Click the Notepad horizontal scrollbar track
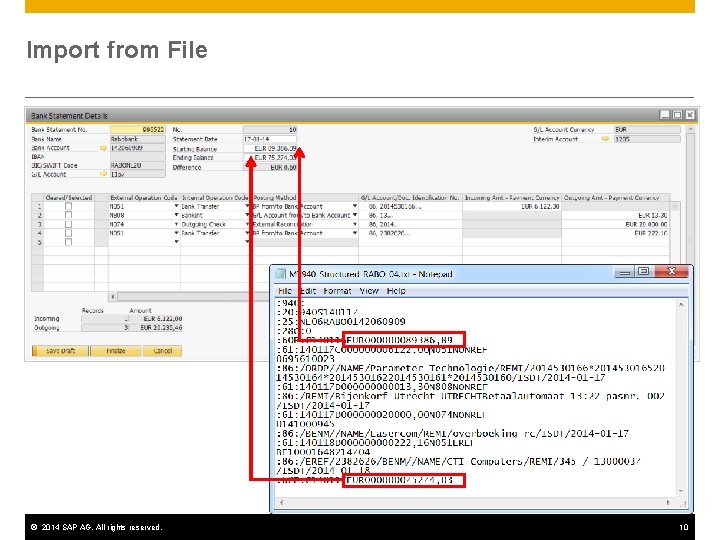The height and width of the screenshot is (540, 720). pos(475,503)
